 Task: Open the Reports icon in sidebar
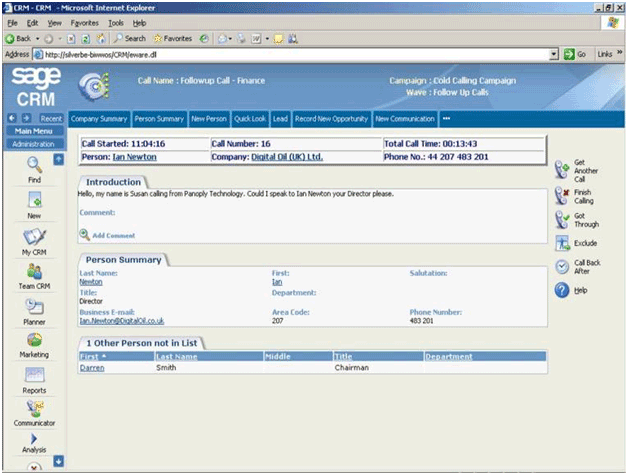tap(34, 375)
